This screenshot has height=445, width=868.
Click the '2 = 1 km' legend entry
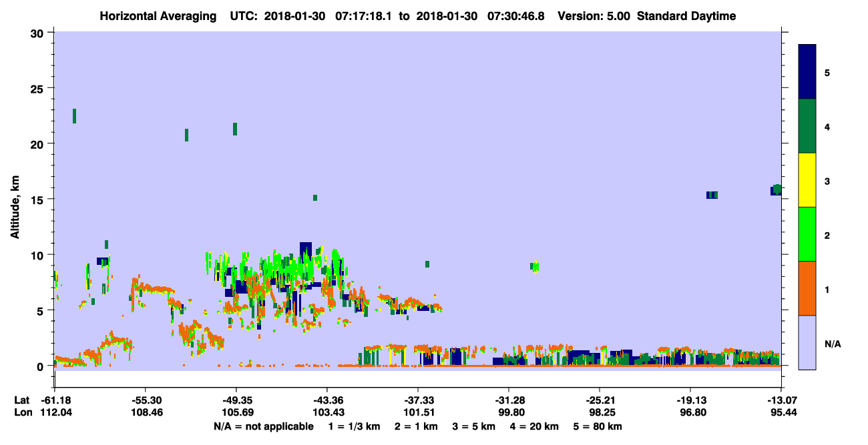coord(416,426)
